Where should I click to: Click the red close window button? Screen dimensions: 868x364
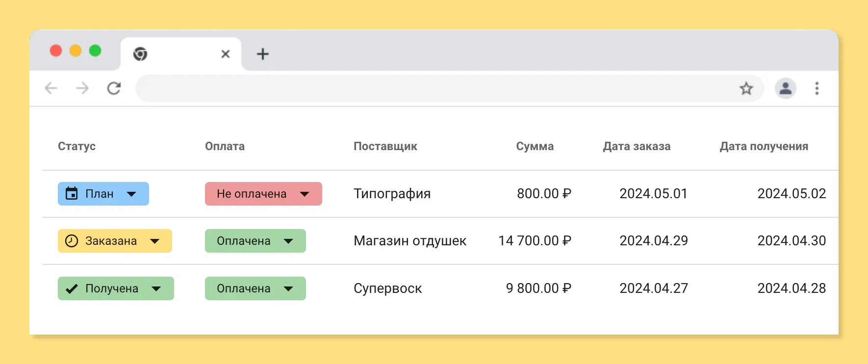[56, 51]
